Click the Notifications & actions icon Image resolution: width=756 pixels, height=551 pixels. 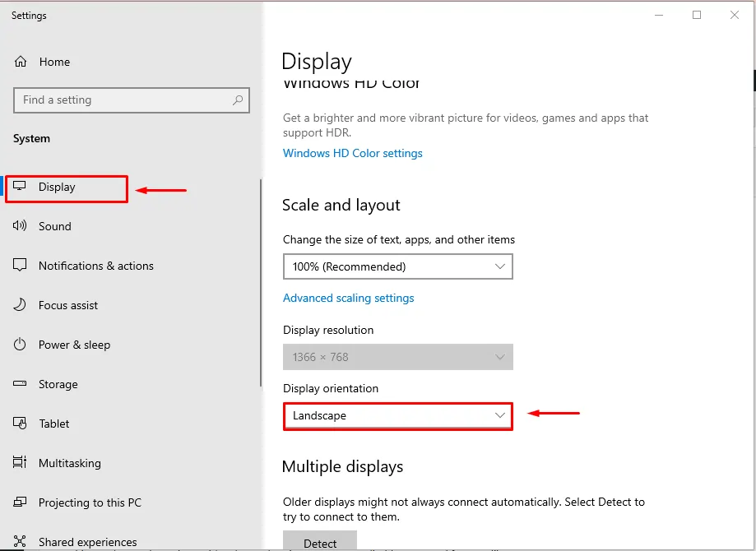coord(21,266)
